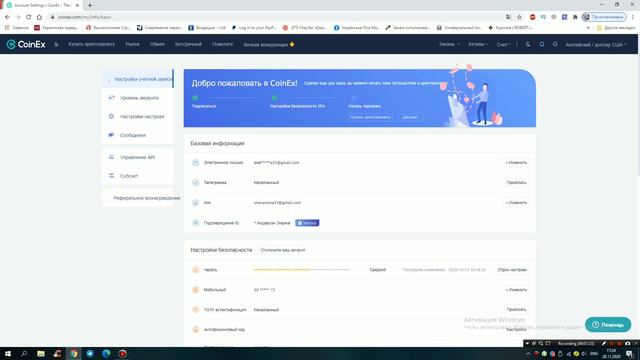Image resolution: width=640 pixels, height=360 pixels.
Task: Click Отключите ваш аккаунт button
Action: 283,250
